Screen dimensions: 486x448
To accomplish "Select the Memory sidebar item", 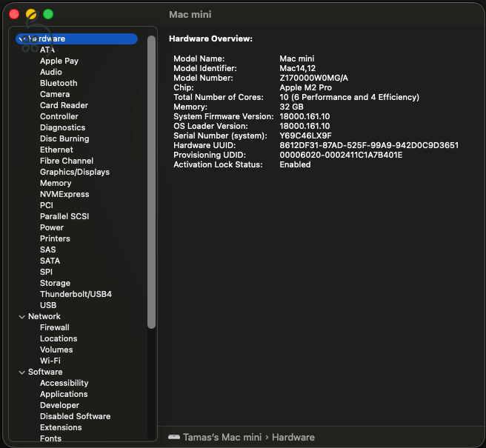I will pos(56,183).
